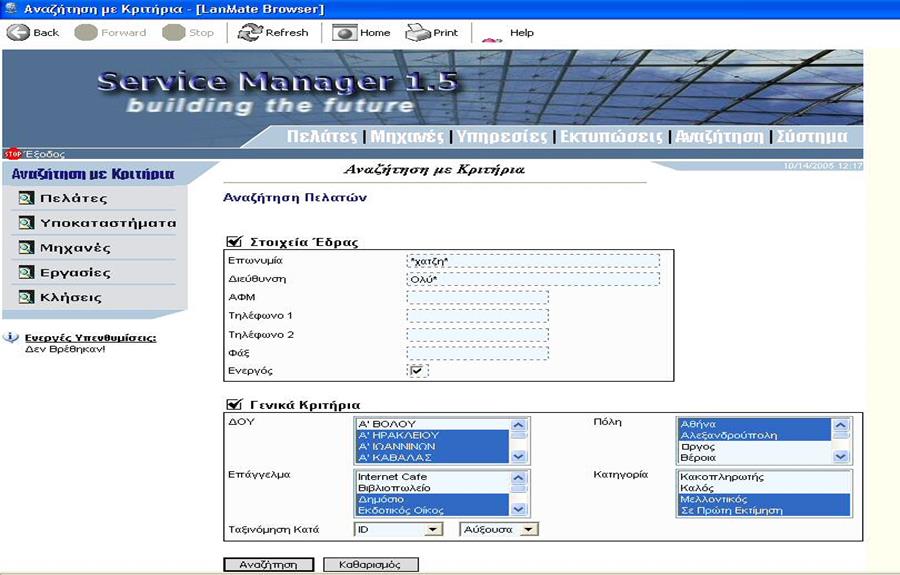Select Internet Cafe in Επάγγελμα list
This screenshot has width=900, height=575.
pos(432,477)
